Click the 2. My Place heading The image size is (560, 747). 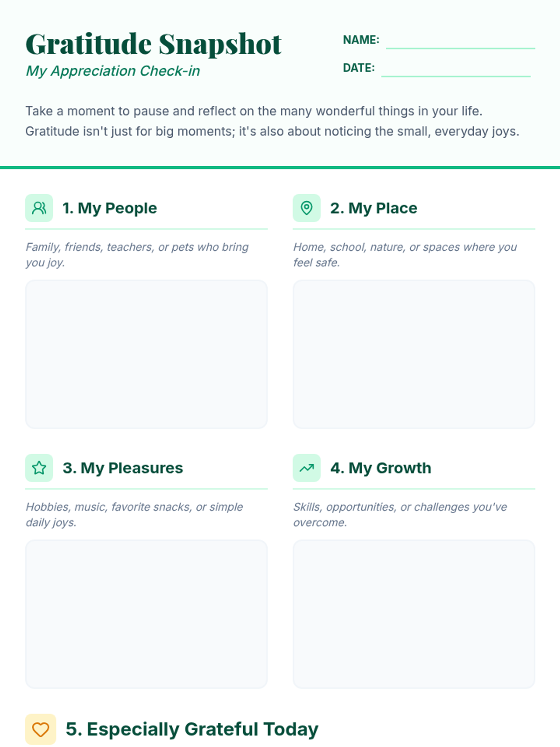(x=374, y=208)
